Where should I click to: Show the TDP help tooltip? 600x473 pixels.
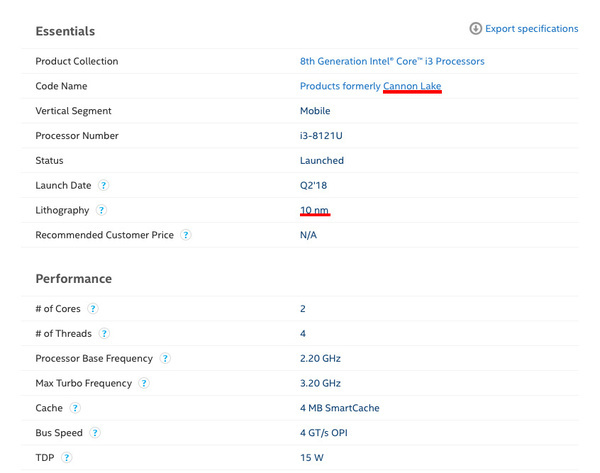pos(67,458)
